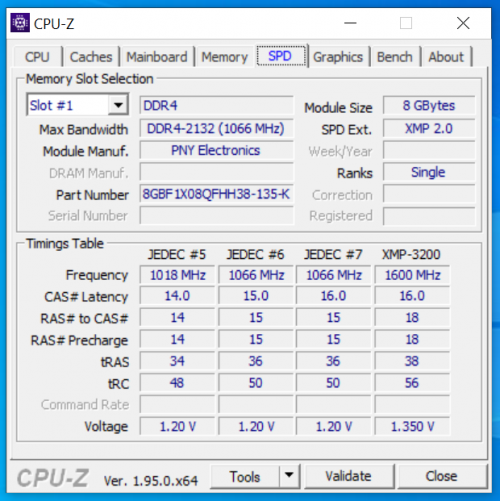Click the Frequency row label

pos(97,275)
